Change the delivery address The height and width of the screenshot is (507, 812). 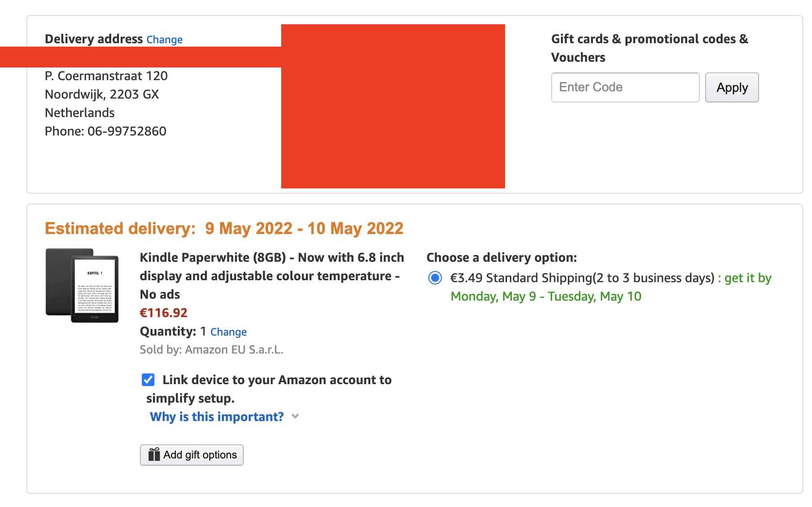(x=164, y=39)
